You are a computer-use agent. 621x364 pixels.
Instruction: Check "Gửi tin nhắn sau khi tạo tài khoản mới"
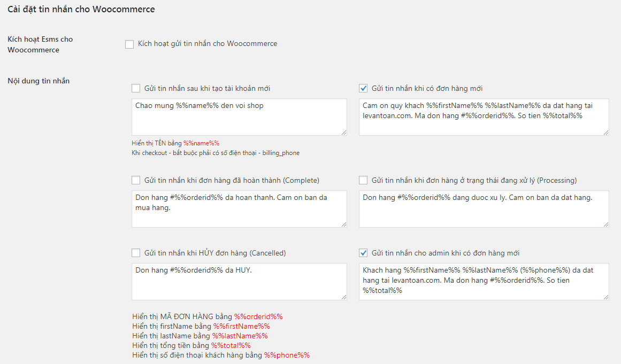(136, 88)
